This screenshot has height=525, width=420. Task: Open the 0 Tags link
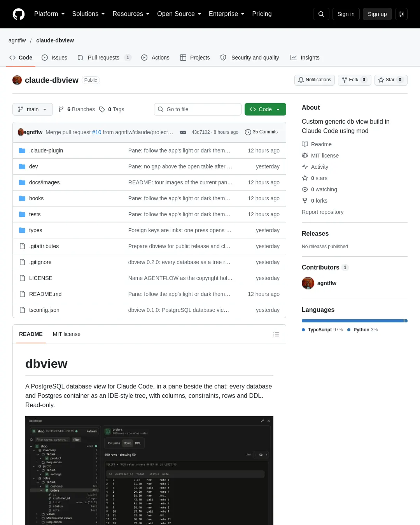tap(112, 109)
